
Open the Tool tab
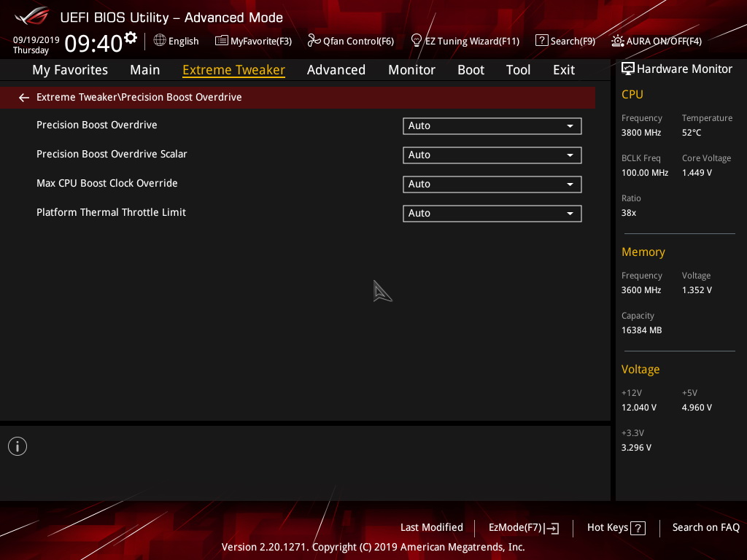518,70
